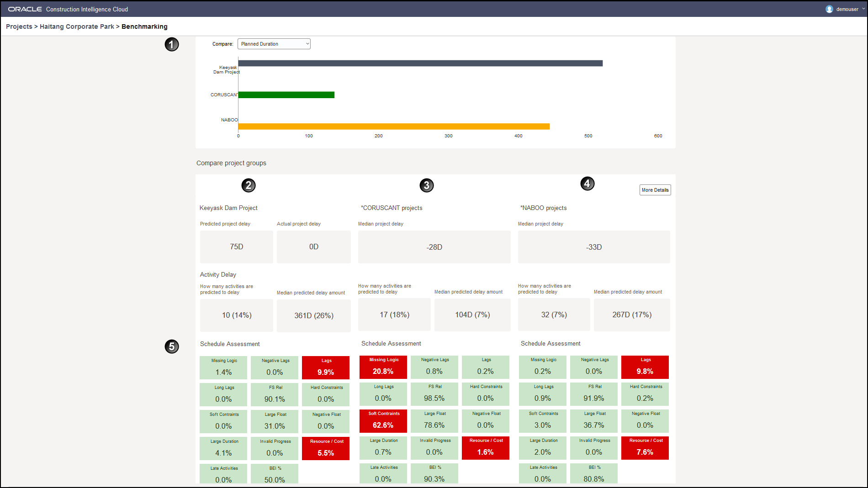Navigate to the Projects breadcrumb link
The image size is (868, 488).
coord(19,26)
